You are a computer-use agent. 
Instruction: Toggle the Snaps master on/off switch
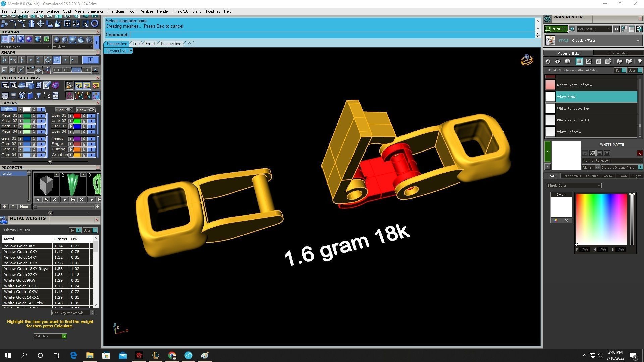[x=90, y=60]
